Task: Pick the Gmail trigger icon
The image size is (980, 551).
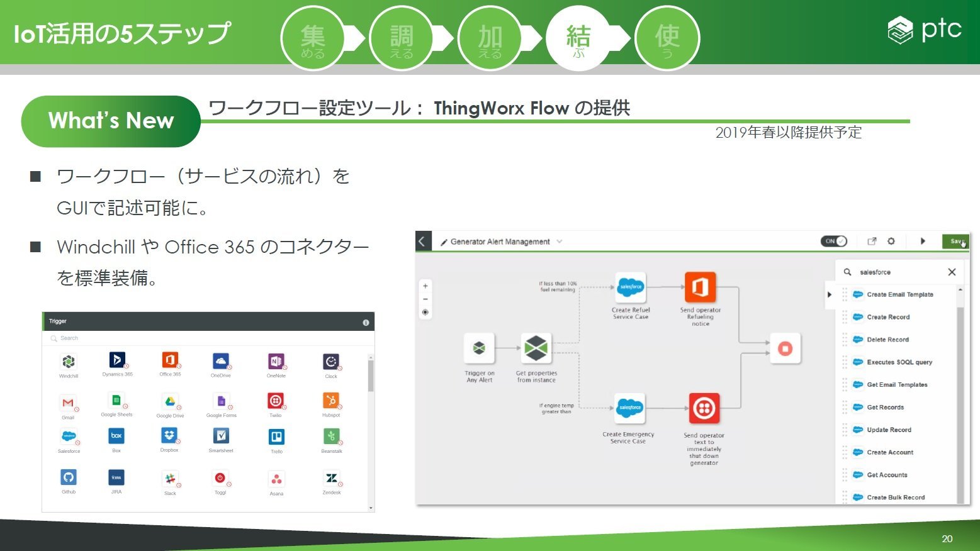Action: pos(68,403)
